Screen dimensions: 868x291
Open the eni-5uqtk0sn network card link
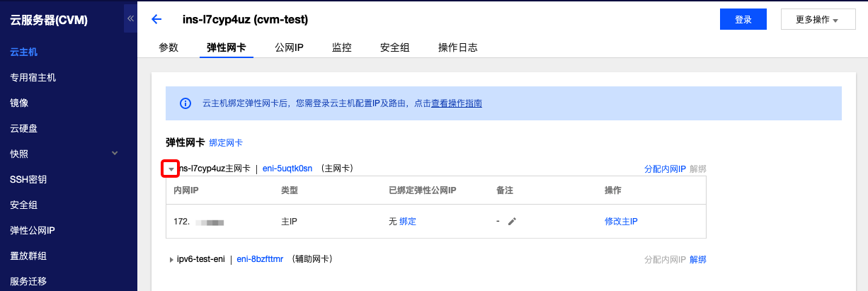tap(287, 169)
